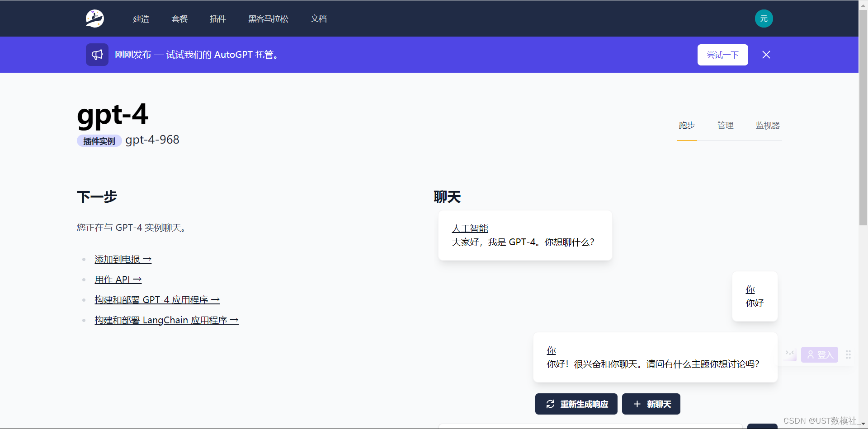Screen dimensions: 868x429
Task: Open 构建和部署 GPT-4 应用程序 link
Action: [157, 300]
